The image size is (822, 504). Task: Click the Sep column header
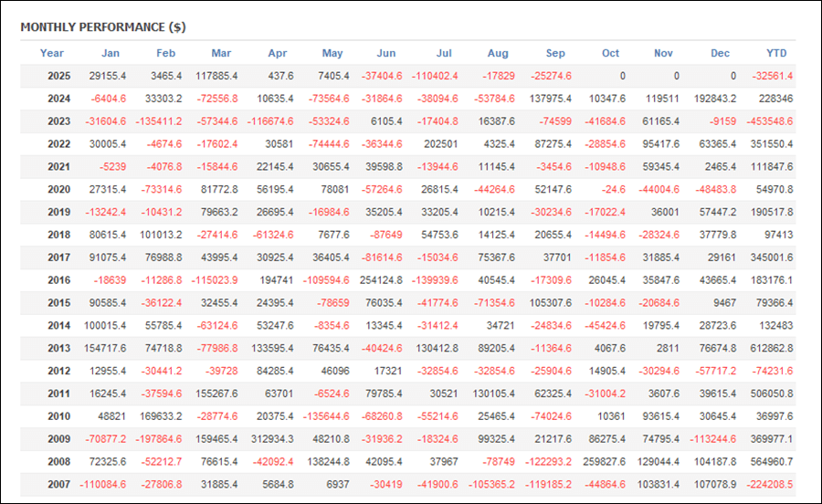tap(555, 53)
